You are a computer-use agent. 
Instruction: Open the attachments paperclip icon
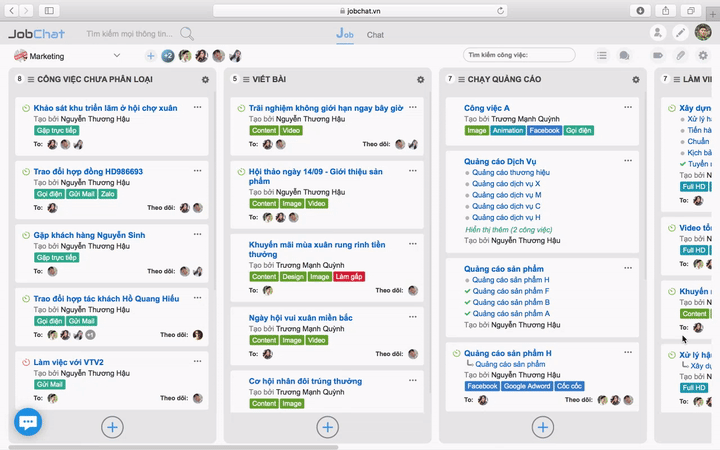[681, 56]
